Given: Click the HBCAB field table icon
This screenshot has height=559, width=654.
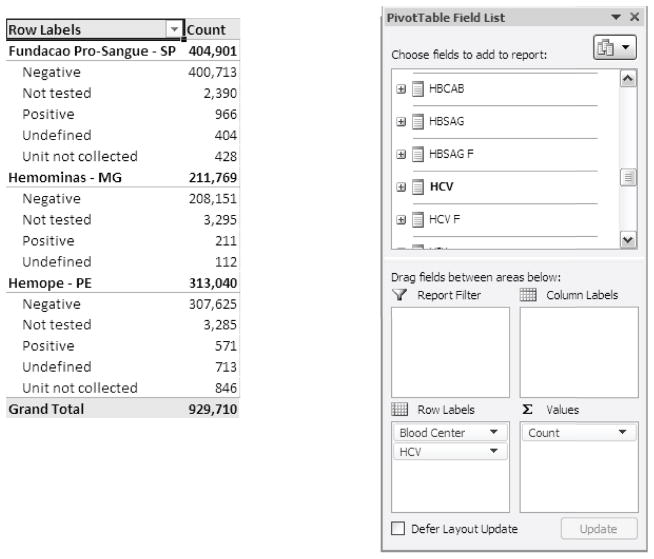Looking at the screenshot, I should coord(416,87).
